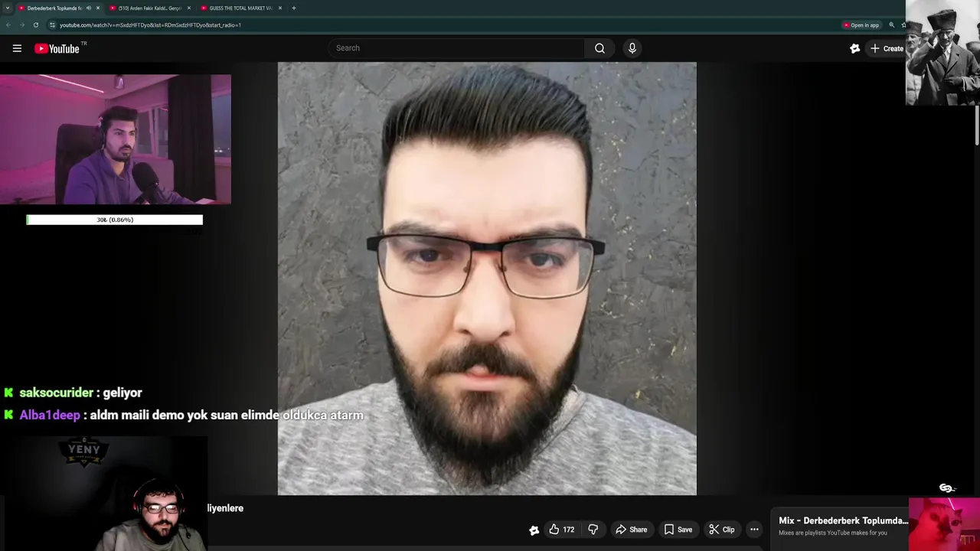Switch to GUESS THE TOTAL MARKET tab
Screen dimensions: 980x551
[240, 8]
